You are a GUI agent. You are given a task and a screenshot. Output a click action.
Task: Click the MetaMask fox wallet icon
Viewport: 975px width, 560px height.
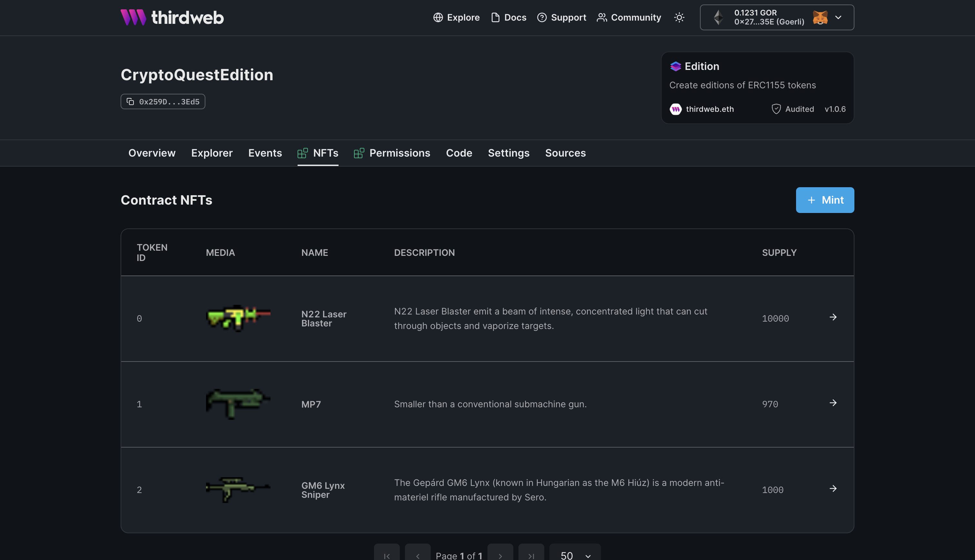[x=820, y=17]
